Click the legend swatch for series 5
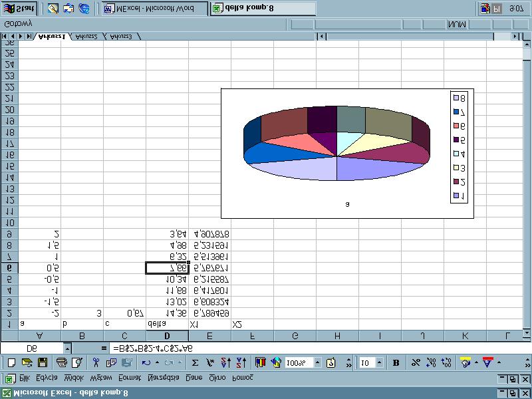This screenshot has width=532, height=399. pos(456,140)
